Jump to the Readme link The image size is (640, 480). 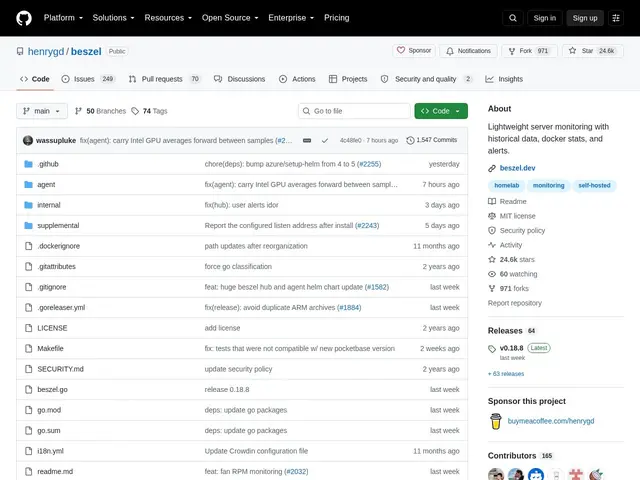click(x=507, y=201)
